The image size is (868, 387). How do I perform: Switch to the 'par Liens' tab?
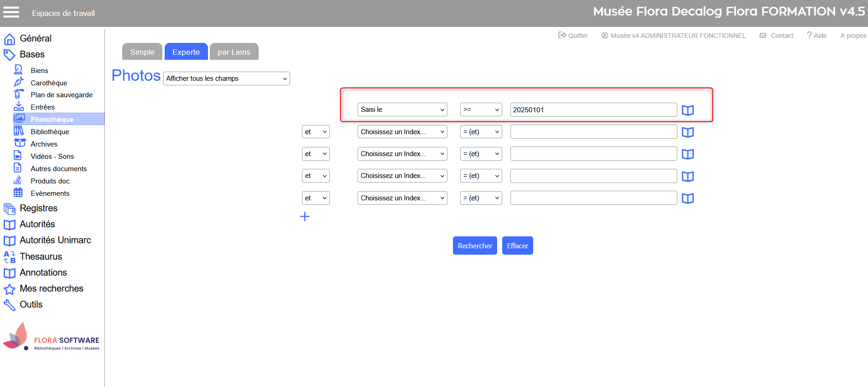(234, 52)
